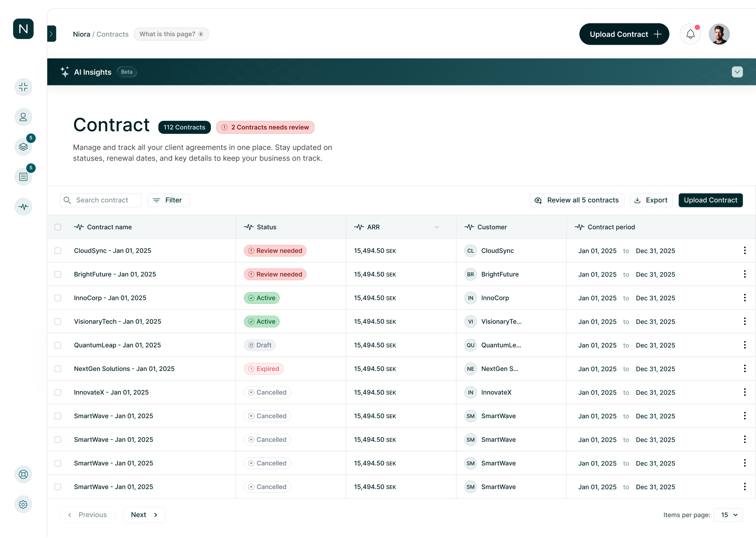The width and height of the screenshot is (756, 538).
Task: Click the notification bell icon
Action: (690, 34)
